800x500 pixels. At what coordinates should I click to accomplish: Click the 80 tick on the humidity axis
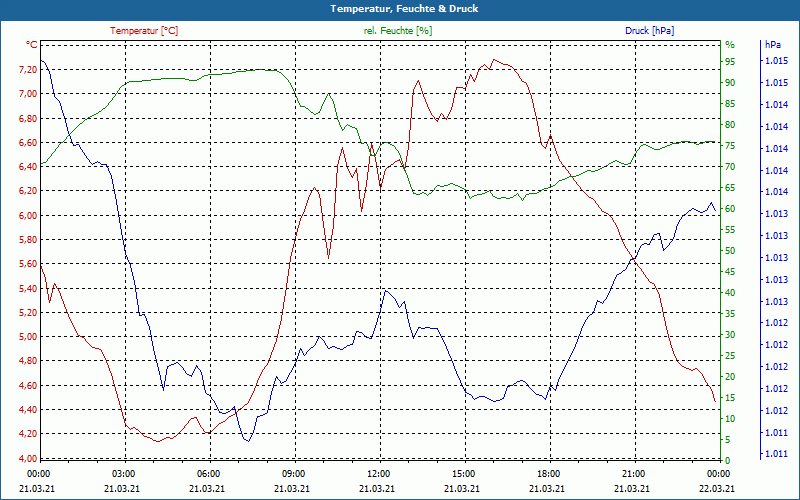click(730, 124)
